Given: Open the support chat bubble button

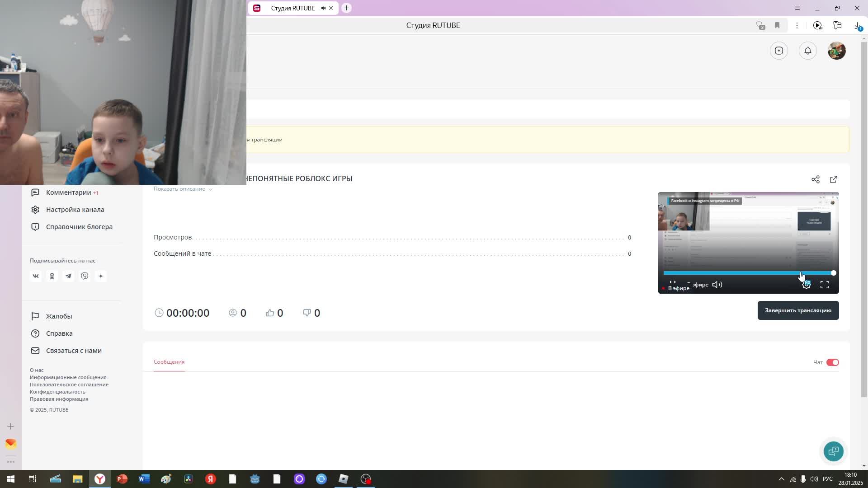Looking at the screenshot, I should point(834,451).
